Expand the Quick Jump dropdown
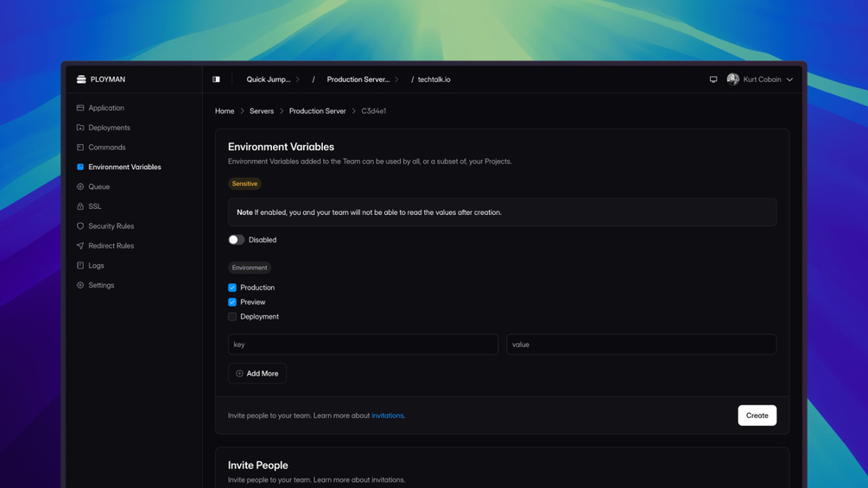This screenshot has width=868, height=488. (x=273, y=79)
